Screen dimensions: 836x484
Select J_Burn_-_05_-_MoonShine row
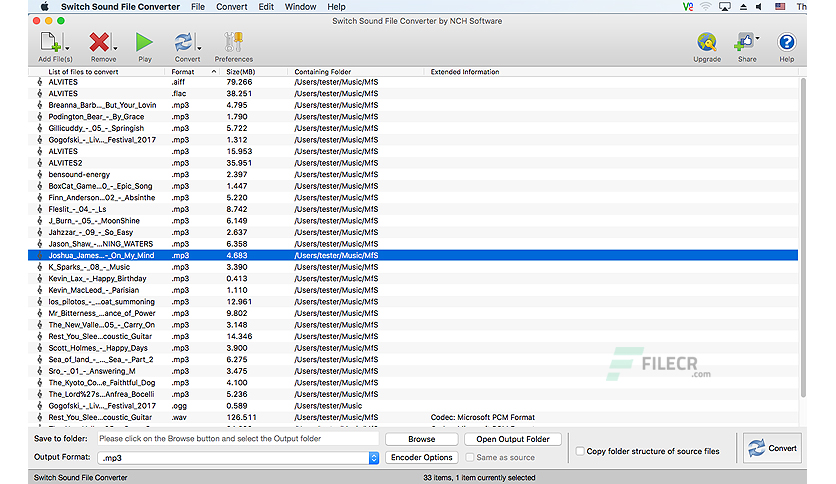pos(413,221)
